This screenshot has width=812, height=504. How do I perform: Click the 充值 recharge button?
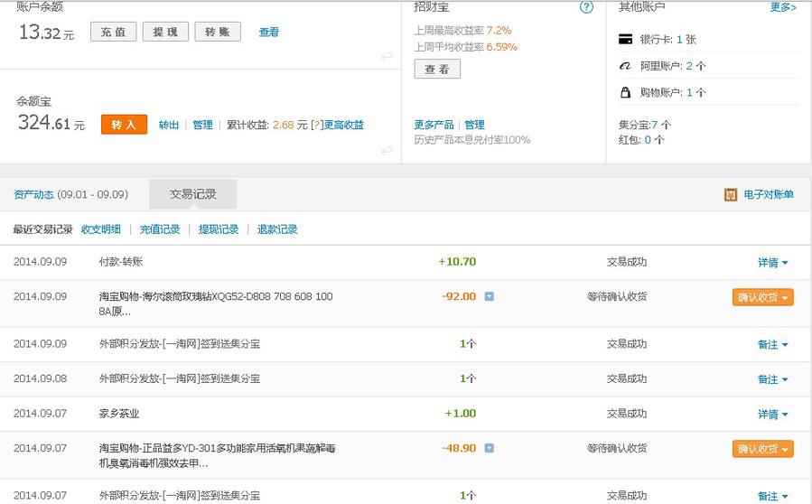pyautogui.click(x=114, y=32)
